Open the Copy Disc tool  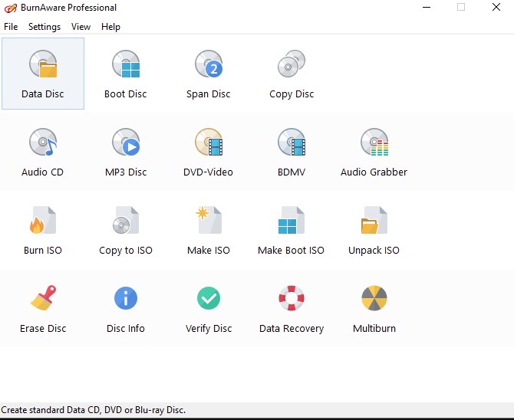pos(292,66)
